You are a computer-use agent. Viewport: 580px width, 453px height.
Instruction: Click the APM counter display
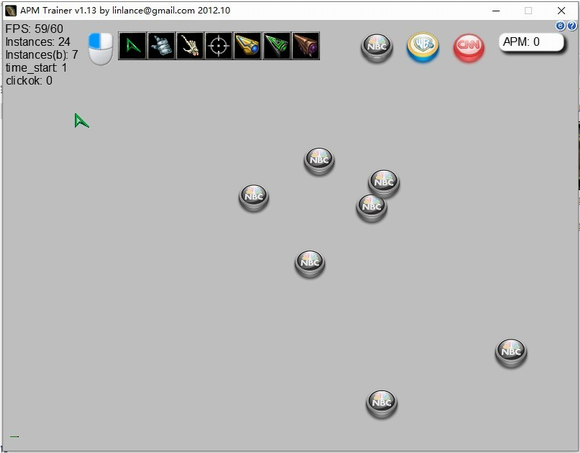[x=532, y=43]
